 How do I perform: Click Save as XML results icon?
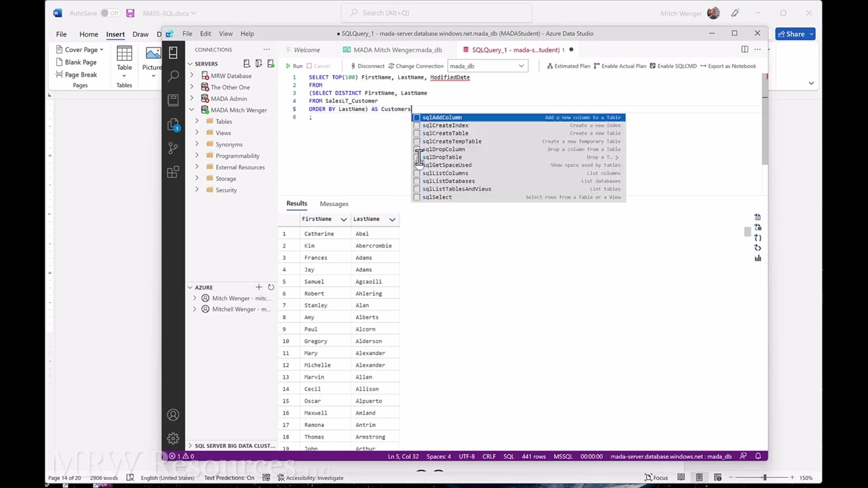[x=757, y=248]
